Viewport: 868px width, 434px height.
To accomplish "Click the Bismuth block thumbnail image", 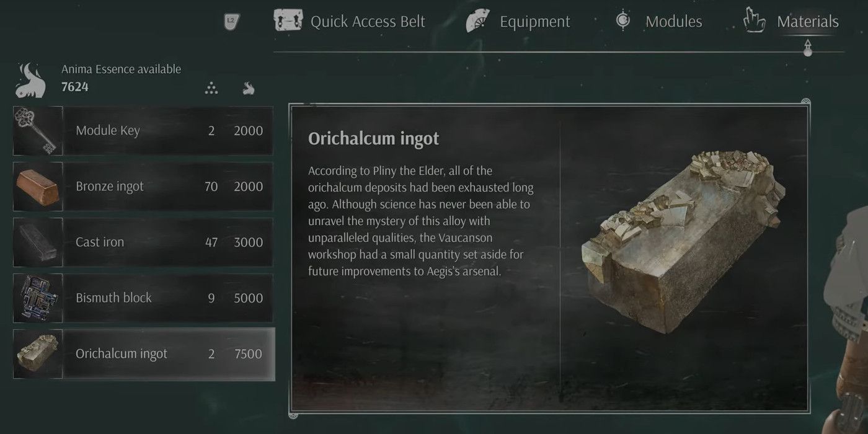I will (37, 298).
